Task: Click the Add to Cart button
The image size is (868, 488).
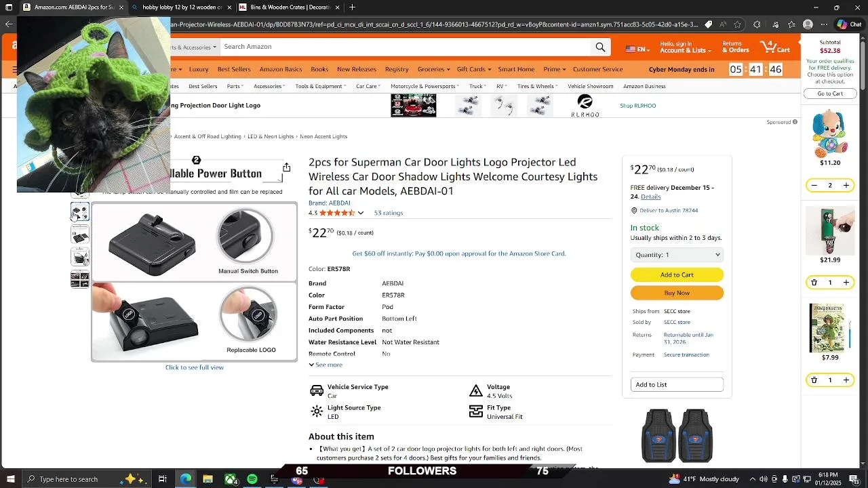Action: point(677,274)
